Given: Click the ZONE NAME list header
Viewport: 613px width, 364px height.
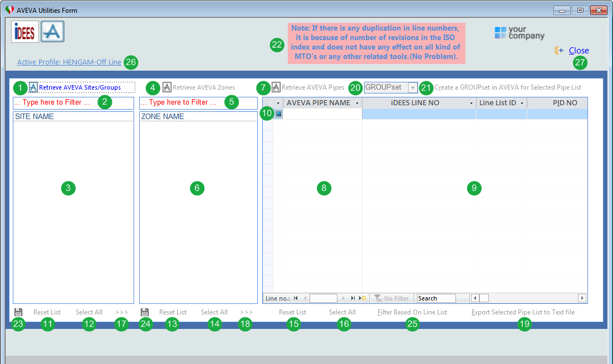Looking at the screenshot, I should click(199, 116).
